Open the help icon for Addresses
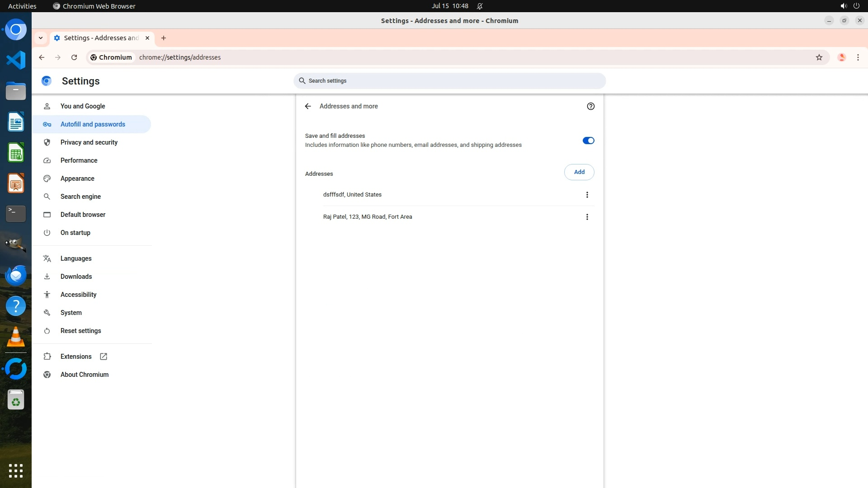Image resolution: width=868 pixels, height=488 pixels. tap(590, 106)
